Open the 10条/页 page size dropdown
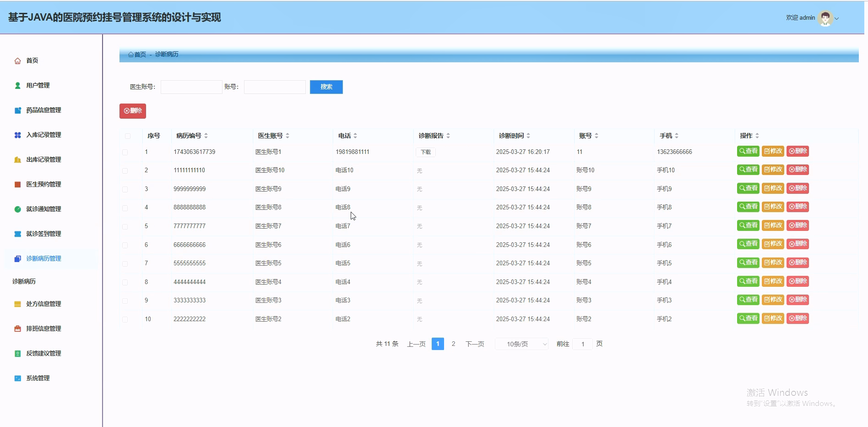The height and width of the screenshot is (427, 868). (522, 344)
